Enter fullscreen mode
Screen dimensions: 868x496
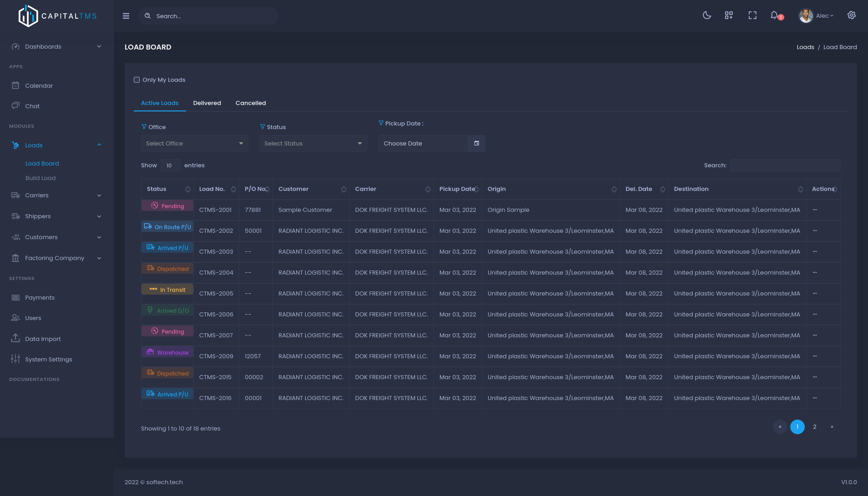(x=752, y=15)
